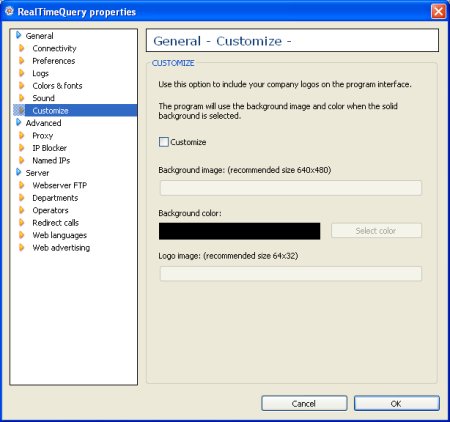Click the orange arrow icon beside Departments

(x=22, y=198)
